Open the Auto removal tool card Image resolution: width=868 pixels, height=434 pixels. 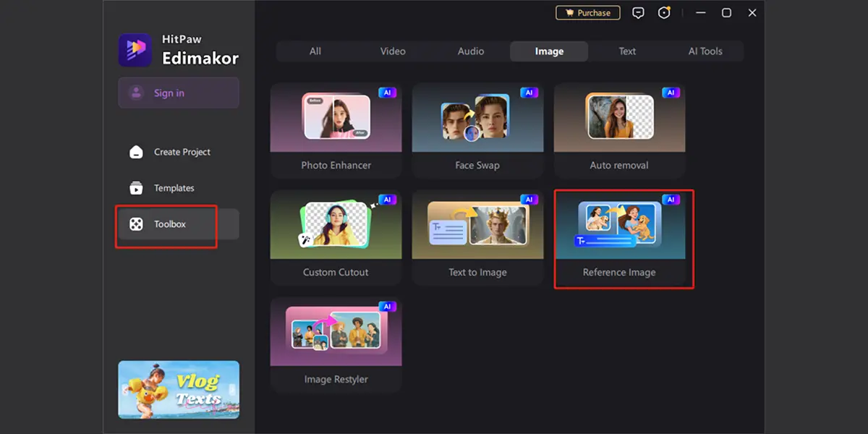point(619,130)
